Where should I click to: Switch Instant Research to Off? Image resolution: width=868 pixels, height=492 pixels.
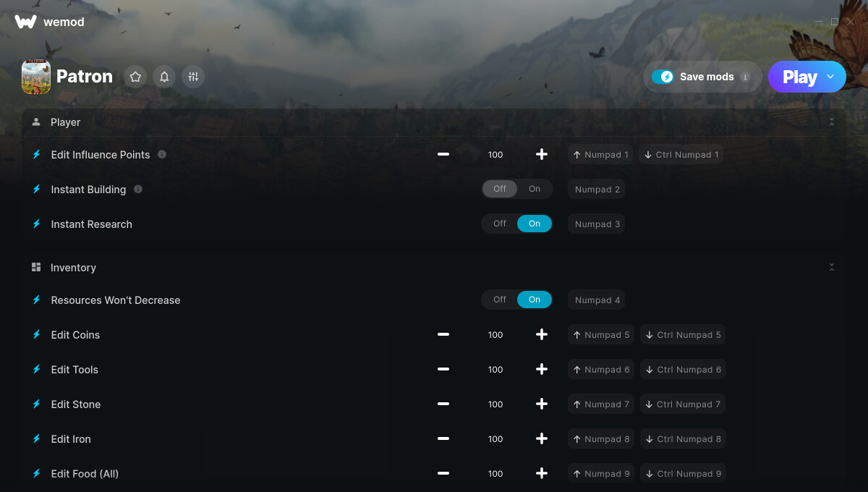pyautogui.click(x=500, y=224)
